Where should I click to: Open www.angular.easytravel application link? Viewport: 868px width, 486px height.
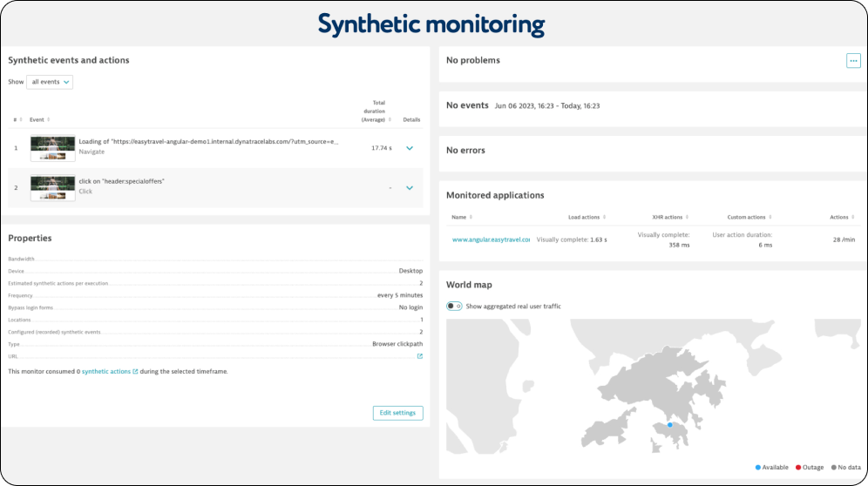coord(491,240)
